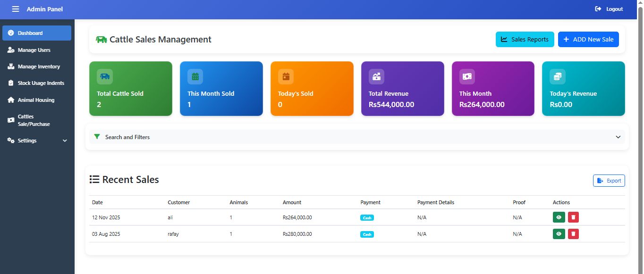
Task: Delete the sale for customer rafay
Action: point(573,234)
